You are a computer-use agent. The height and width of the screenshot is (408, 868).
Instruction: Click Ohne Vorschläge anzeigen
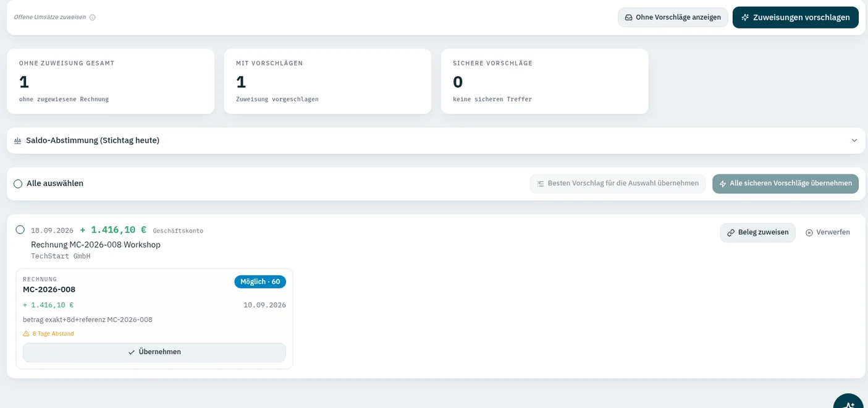pos(673,17)
